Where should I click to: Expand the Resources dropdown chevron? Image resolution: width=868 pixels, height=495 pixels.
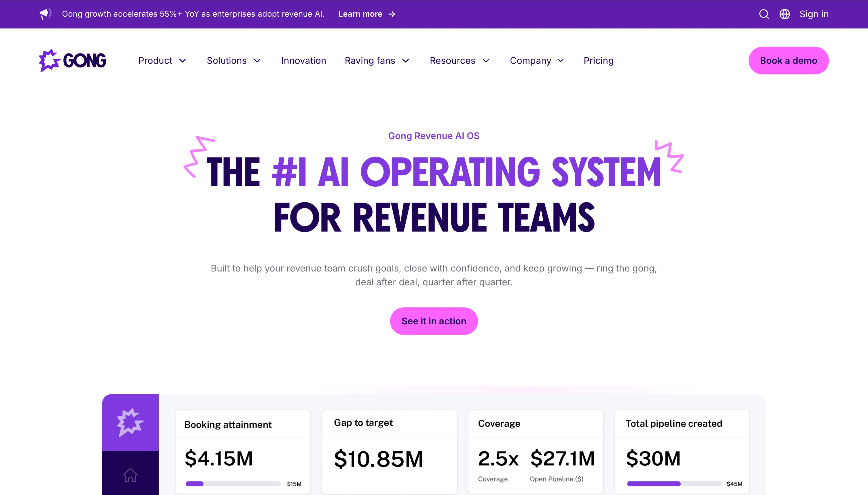click(x=486, y=61)
